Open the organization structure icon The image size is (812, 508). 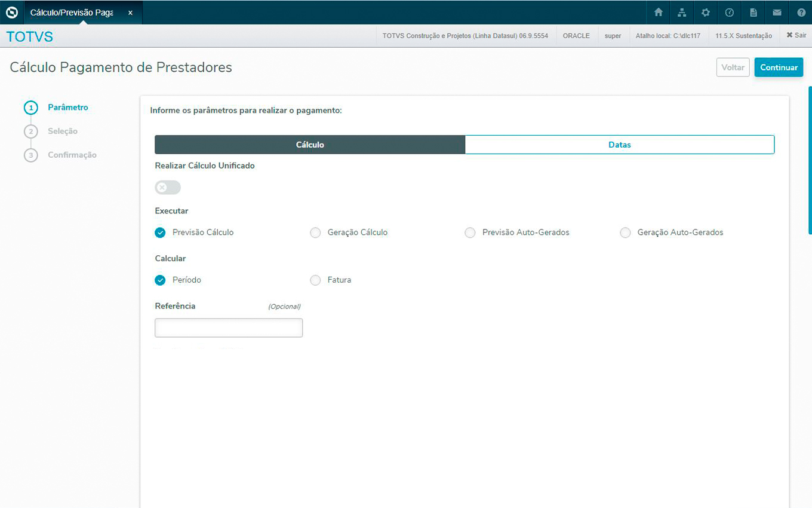click(682, 13)
